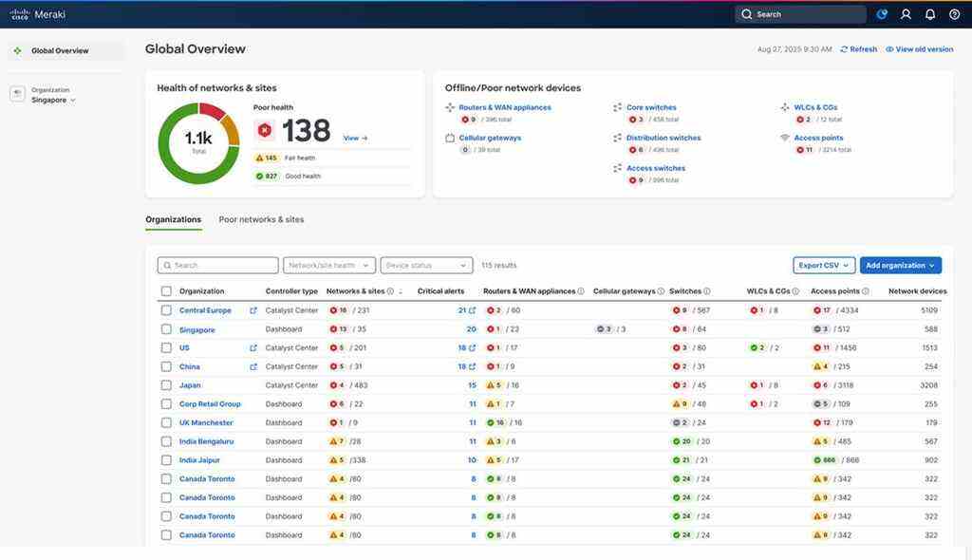Open the user account icon
Viewport: 972px width, 560px height.
pos(906,14)
